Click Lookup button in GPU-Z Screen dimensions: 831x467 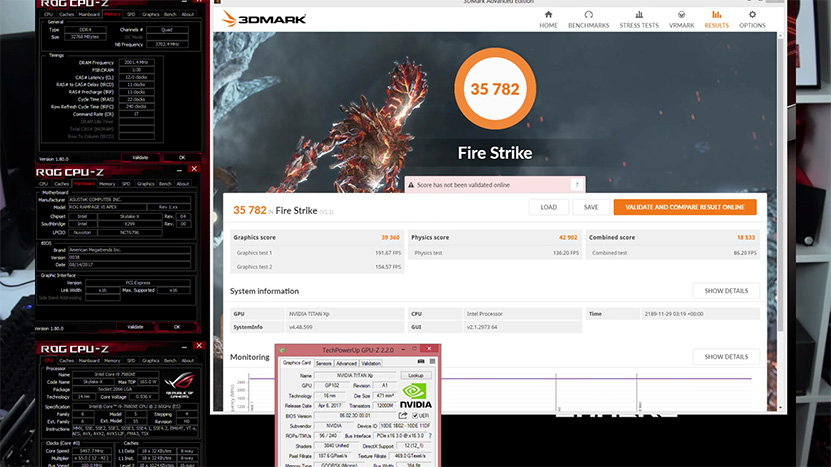coord(416,375)
